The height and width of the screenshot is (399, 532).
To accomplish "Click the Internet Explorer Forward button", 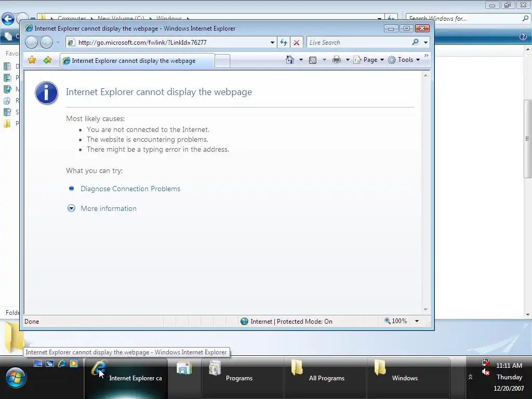I will (46, 43).
